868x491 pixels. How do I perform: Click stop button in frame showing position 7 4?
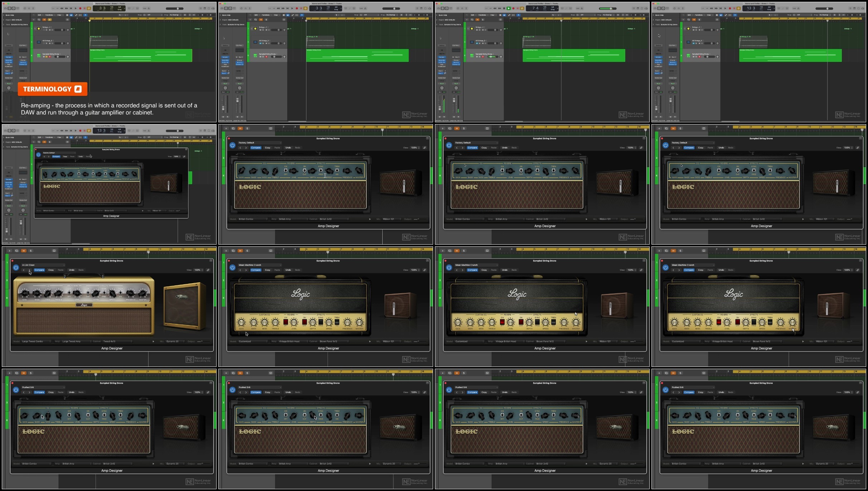click(504, 8)
